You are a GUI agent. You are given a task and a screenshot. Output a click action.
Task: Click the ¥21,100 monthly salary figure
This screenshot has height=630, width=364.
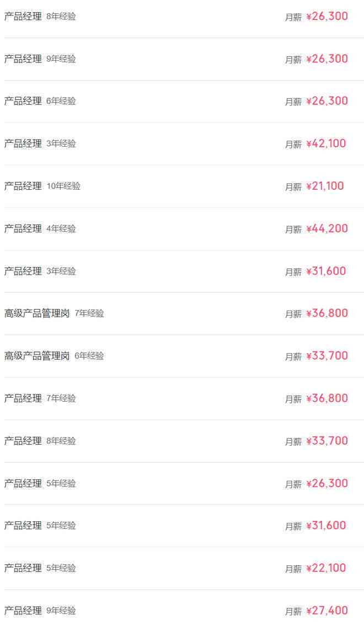(x=325, y=186)
